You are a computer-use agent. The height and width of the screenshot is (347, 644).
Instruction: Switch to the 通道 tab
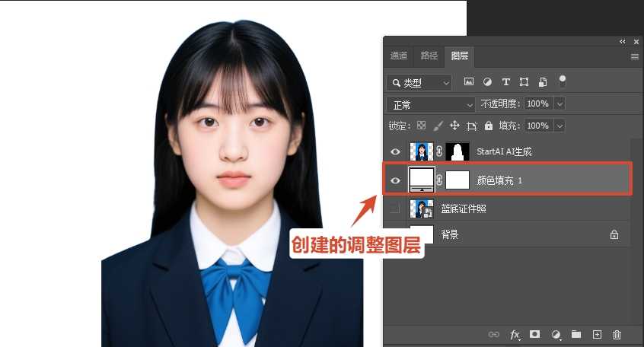pos(398,56)
